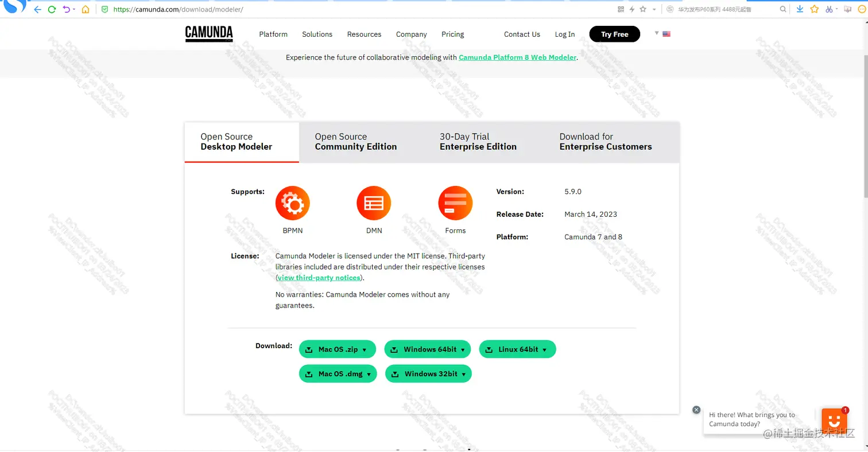Click the Contact Us link
Viewport: 868px width, 452px height.
(522, 34)
